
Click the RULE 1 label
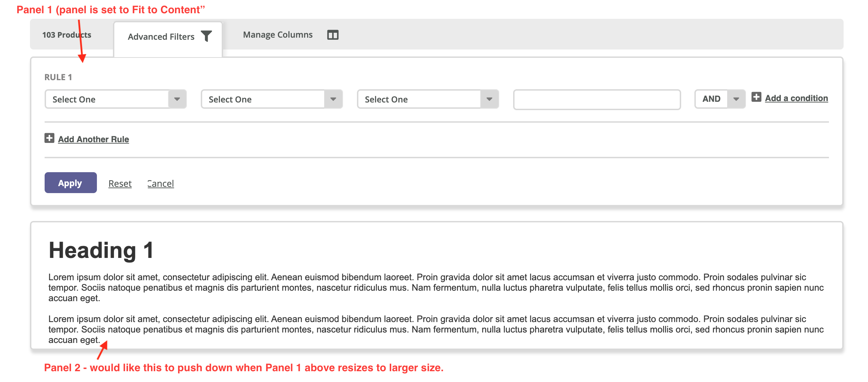pos(58,77)
